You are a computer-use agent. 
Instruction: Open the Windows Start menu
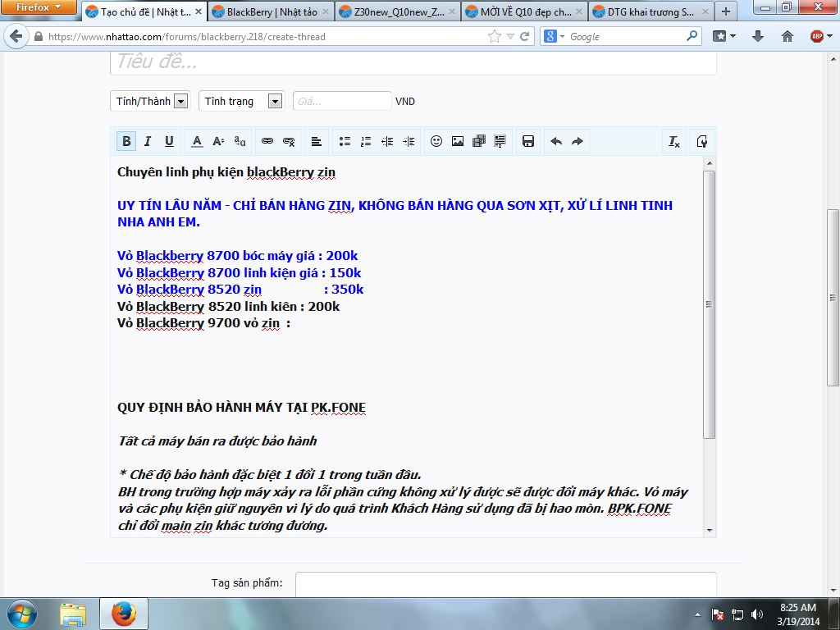tap(21, 614)
